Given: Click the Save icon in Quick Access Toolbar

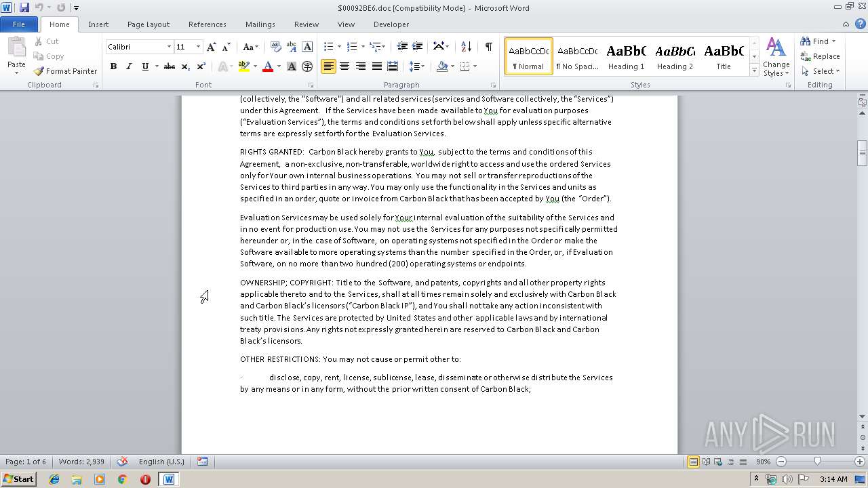Looking at the screenshot, I should (x=24, y=7).
